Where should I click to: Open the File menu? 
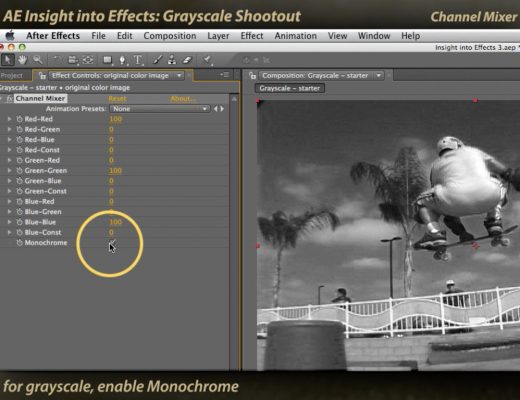click(x=98, y=36)
